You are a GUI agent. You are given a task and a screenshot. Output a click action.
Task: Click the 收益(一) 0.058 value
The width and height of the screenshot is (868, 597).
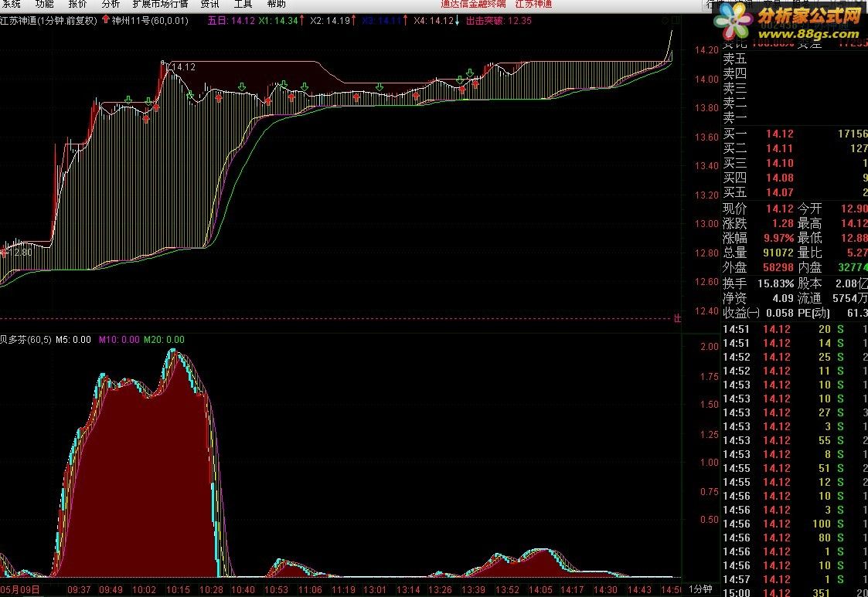[779, 313]
